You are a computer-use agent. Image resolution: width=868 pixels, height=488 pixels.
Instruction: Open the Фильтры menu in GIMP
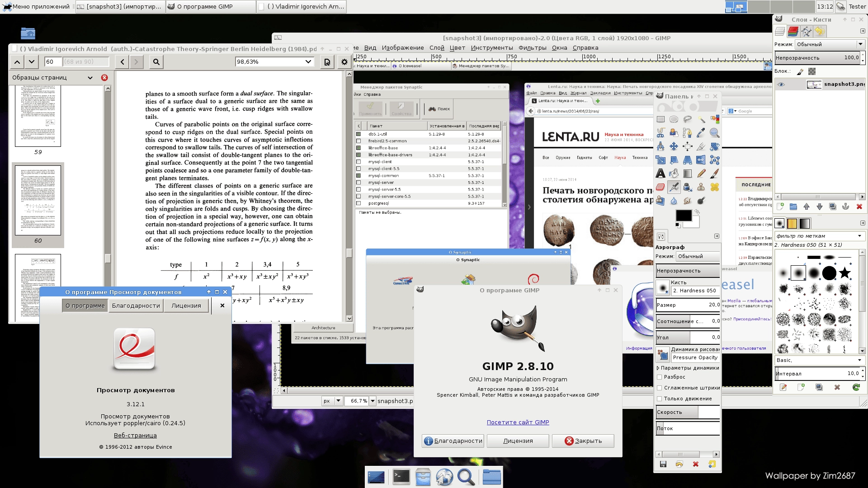coord(532,48)
